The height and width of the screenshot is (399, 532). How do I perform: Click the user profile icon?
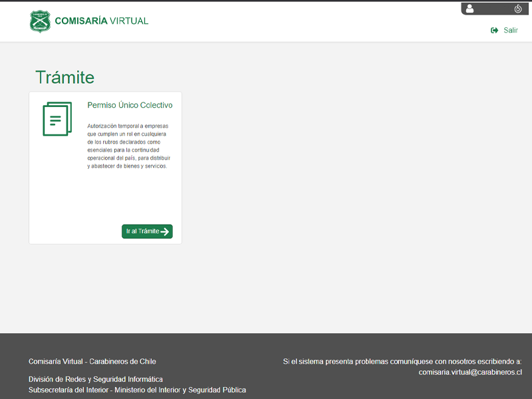(x=469, y=9)
